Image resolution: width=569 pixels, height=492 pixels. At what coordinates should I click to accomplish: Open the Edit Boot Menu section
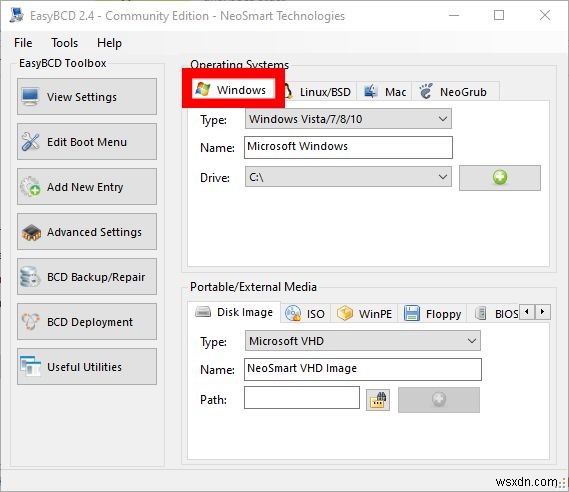(x=87, y=142)
